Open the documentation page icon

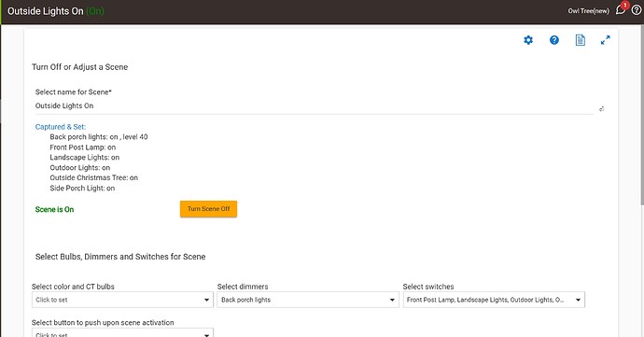point(580,40)
